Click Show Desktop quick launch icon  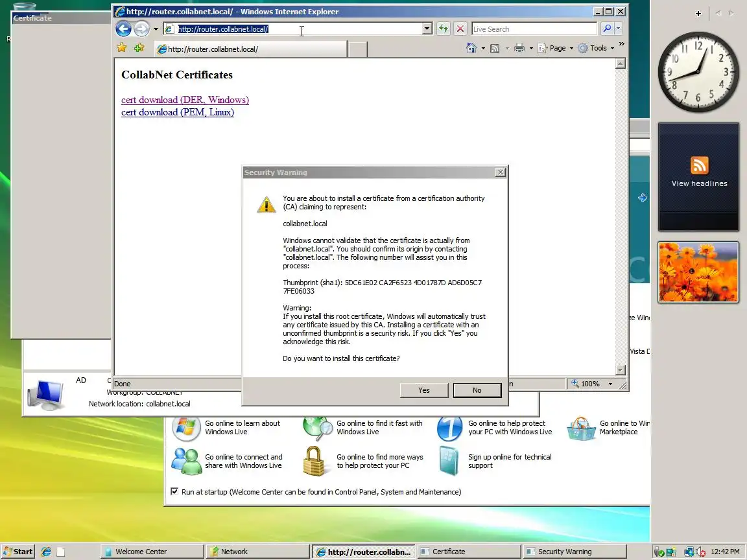(x=60, y=552)
